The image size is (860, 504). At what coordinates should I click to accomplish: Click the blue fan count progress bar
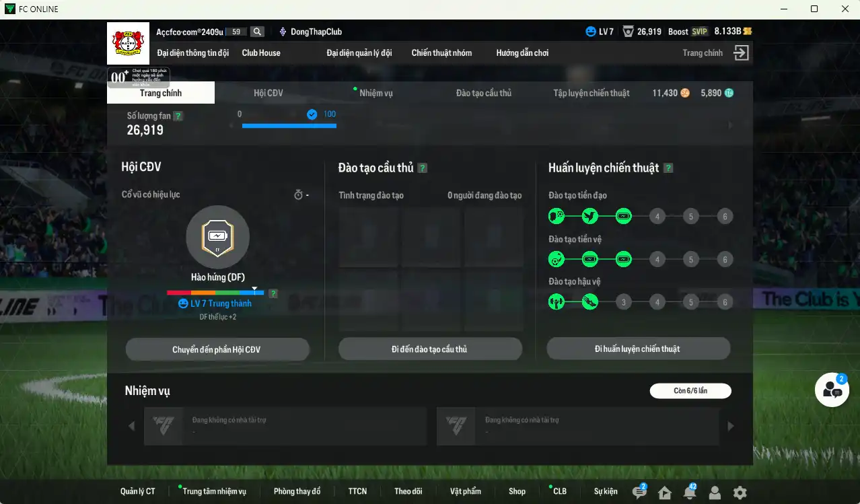289,125
